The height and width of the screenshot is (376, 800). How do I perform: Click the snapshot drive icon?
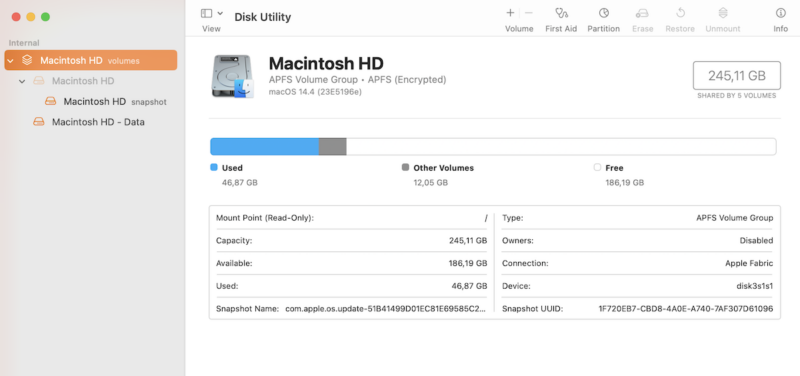coord(51,101)
